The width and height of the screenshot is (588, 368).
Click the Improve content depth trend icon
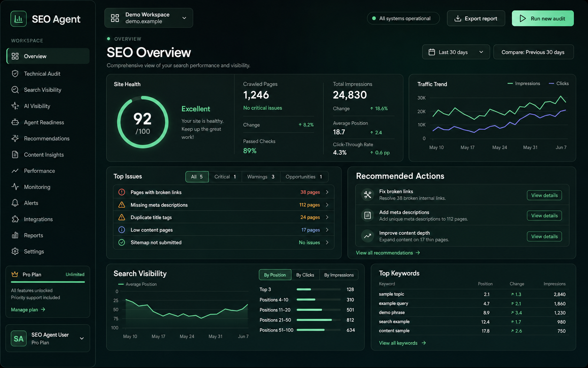pos(368,236)
